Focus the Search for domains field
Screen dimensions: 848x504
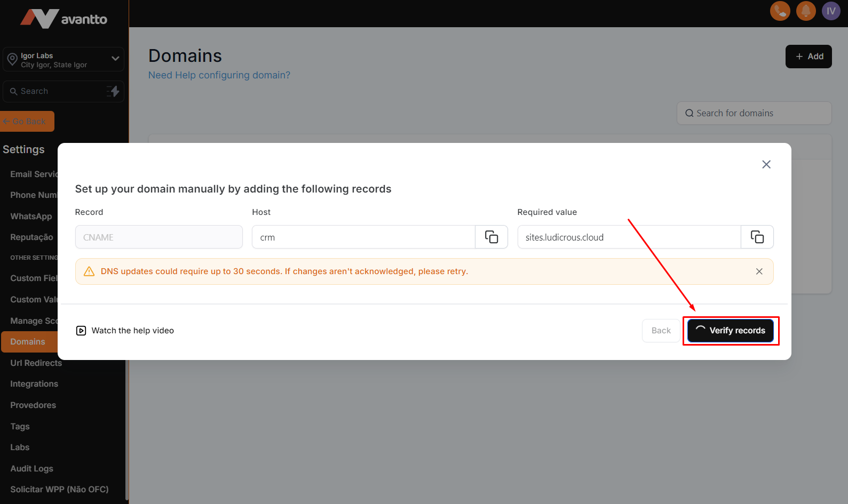pos(754,113)
